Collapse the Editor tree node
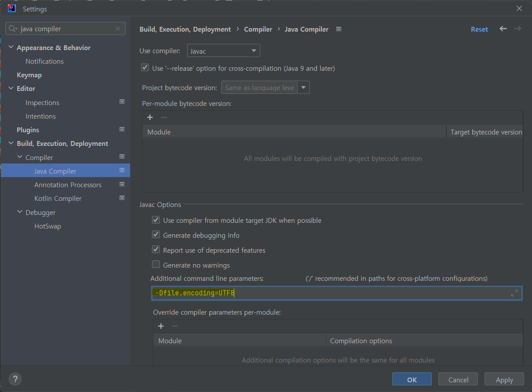The height and width of the screenshot is (392, 532). 11,88
